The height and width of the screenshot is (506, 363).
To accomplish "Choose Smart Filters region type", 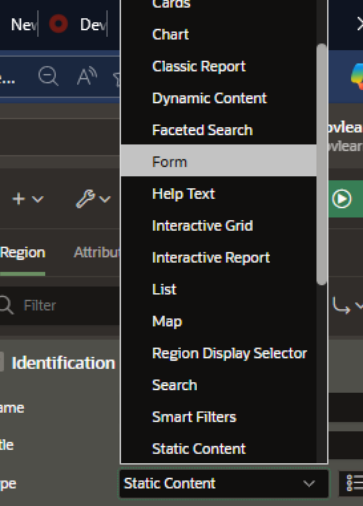I will [x=218, y=417].
